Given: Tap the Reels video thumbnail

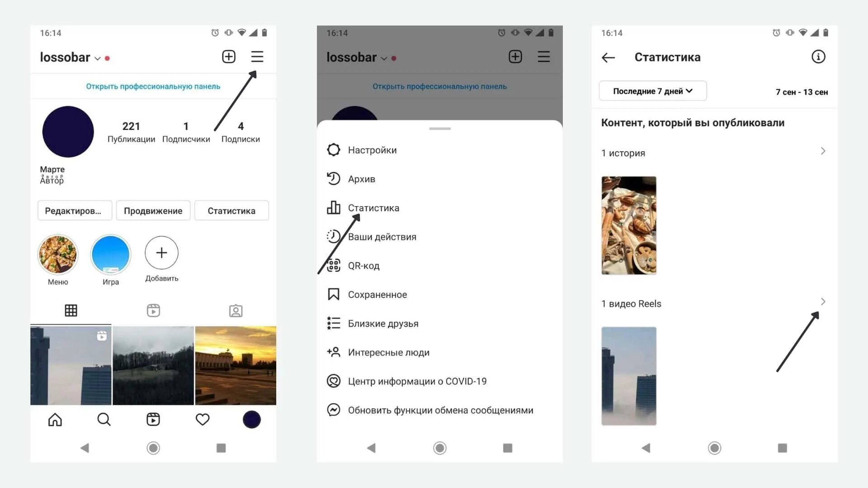Looking at the screenshot, I should [x=628, y=375].
